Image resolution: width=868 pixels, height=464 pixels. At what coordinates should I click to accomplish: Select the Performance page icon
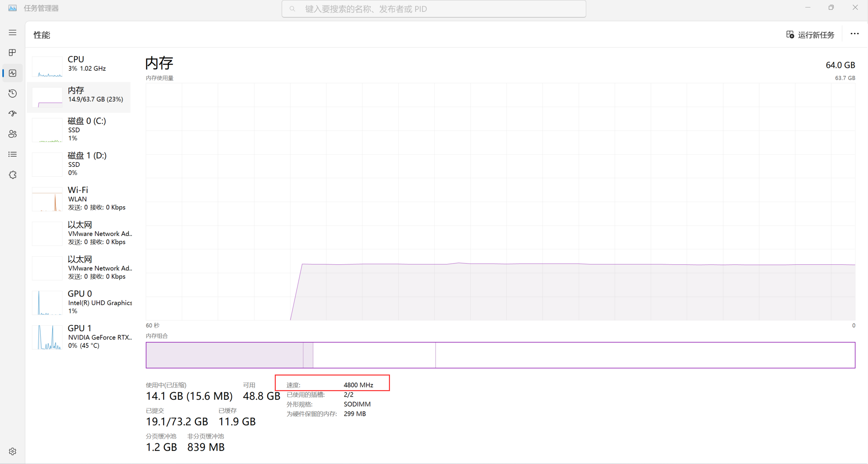pyautogui.click(x=13, y=73)
